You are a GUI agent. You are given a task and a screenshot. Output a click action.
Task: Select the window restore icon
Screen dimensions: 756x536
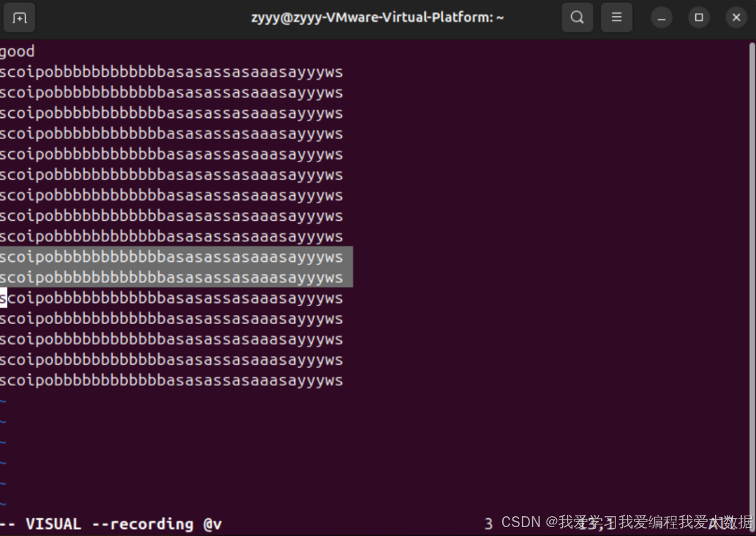pos(699,17)
